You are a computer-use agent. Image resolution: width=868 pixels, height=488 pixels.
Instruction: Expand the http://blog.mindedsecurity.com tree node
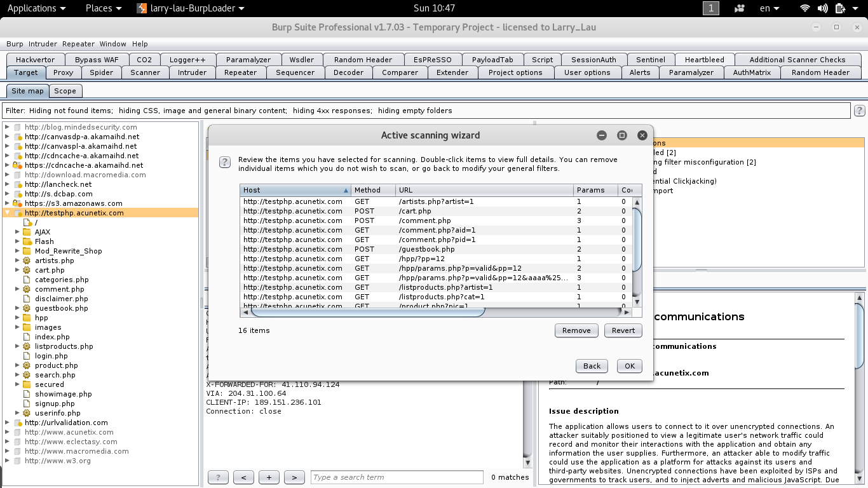tap(8, 127)
